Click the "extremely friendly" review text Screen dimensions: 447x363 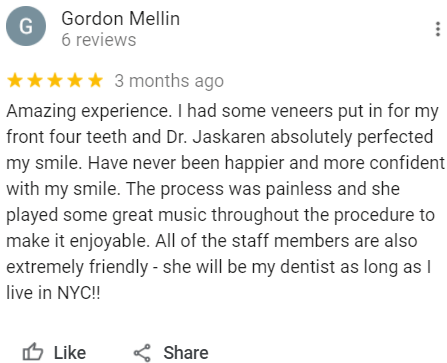(77, 267)
